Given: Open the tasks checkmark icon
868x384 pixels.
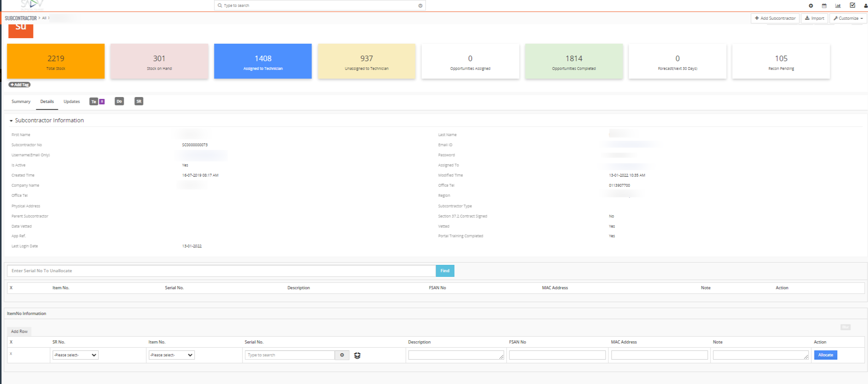Looking at the screenshot, I should click(x=852, y=6).
